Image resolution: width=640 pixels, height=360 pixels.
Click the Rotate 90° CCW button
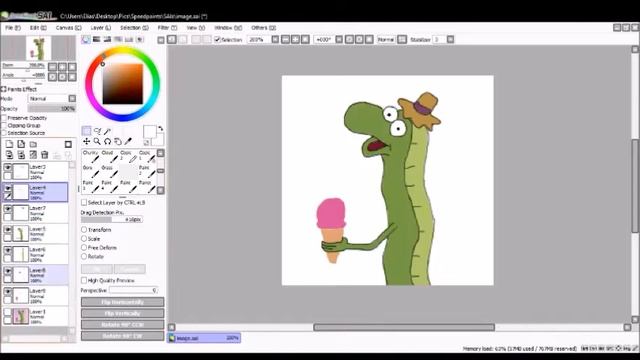click(122, 324)
